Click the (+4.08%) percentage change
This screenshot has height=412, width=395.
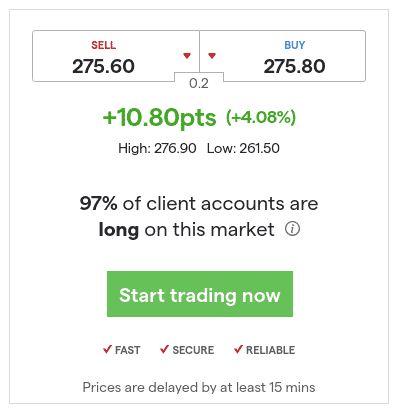[261, 117]
